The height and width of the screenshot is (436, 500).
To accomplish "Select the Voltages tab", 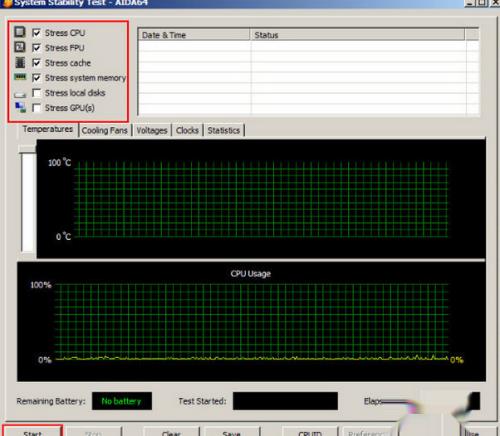I will pos(152,130).
